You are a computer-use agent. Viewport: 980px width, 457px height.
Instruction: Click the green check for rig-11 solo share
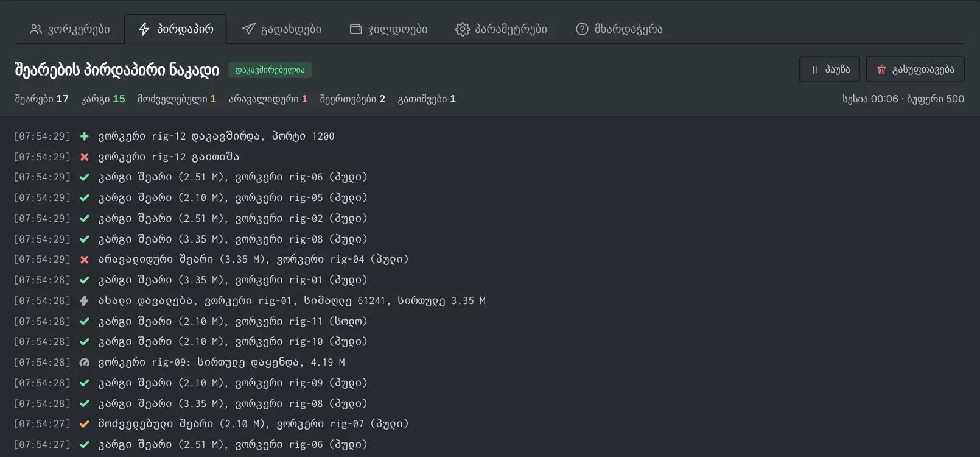(x=85, y=322)
